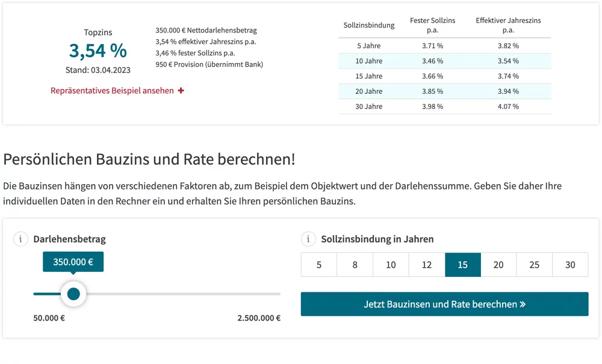This screenshot has width=602, height=364.
Task: Click the red plus icon after Repräsentatives Beispiel
Action: (181, 91)
